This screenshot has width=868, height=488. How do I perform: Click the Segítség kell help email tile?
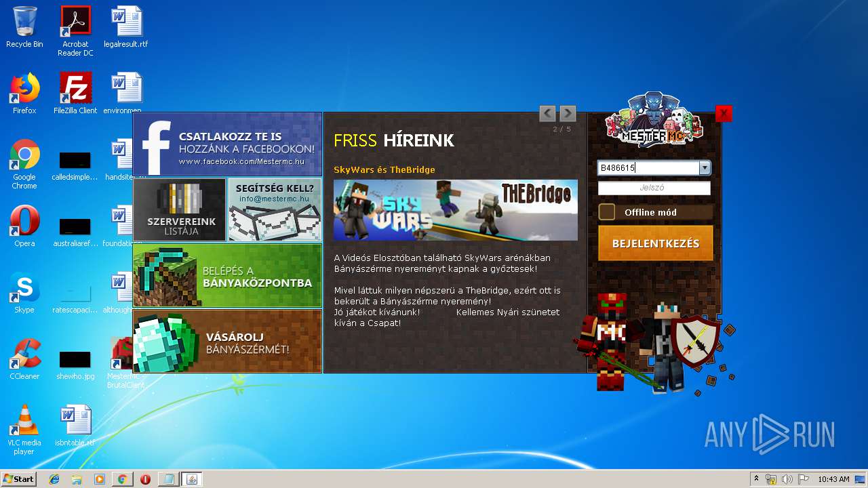[x=275, y=209]
